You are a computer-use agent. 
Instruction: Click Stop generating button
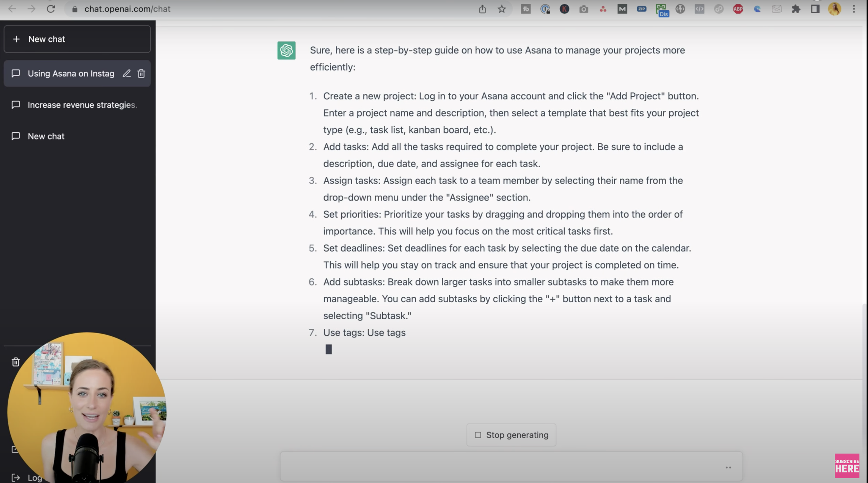click(x=511, y=435)
